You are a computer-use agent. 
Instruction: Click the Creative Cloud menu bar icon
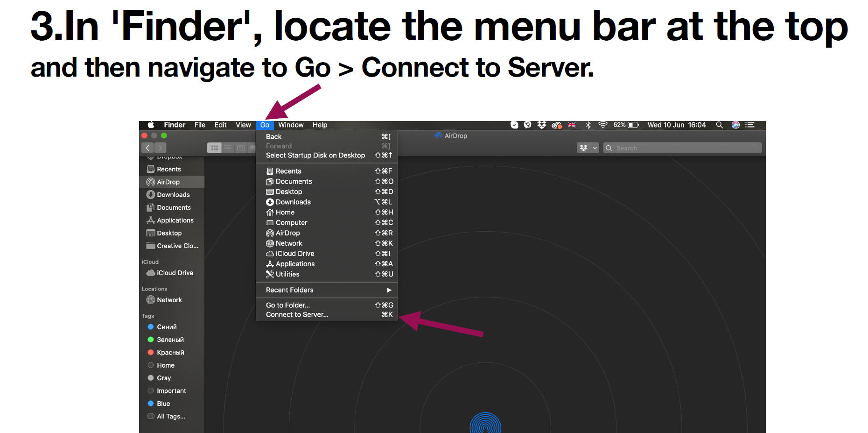coord(556,125)
